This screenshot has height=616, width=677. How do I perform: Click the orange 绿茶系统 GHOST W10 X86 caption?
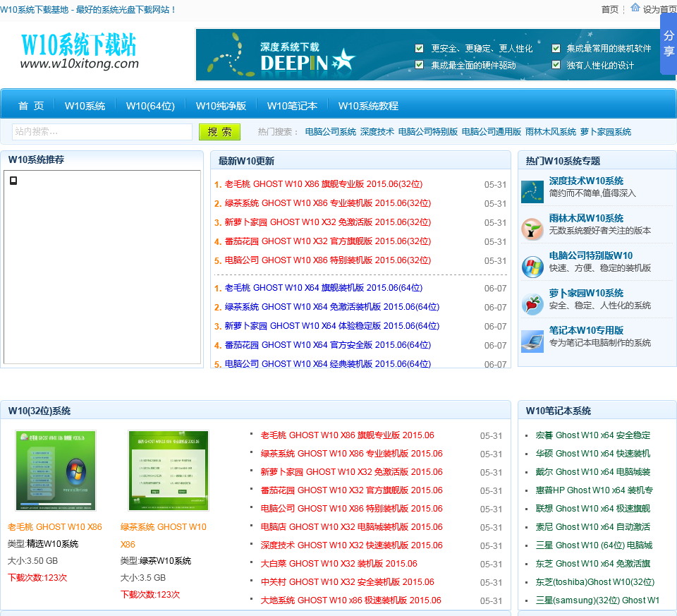(x=163, y=536)
